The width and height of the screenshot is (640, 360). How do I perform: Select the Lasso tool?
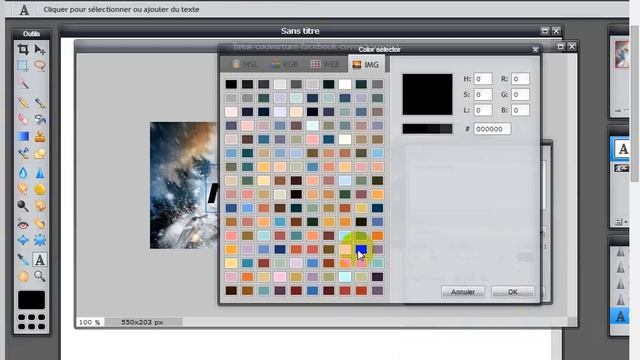[x=40, y=65]
